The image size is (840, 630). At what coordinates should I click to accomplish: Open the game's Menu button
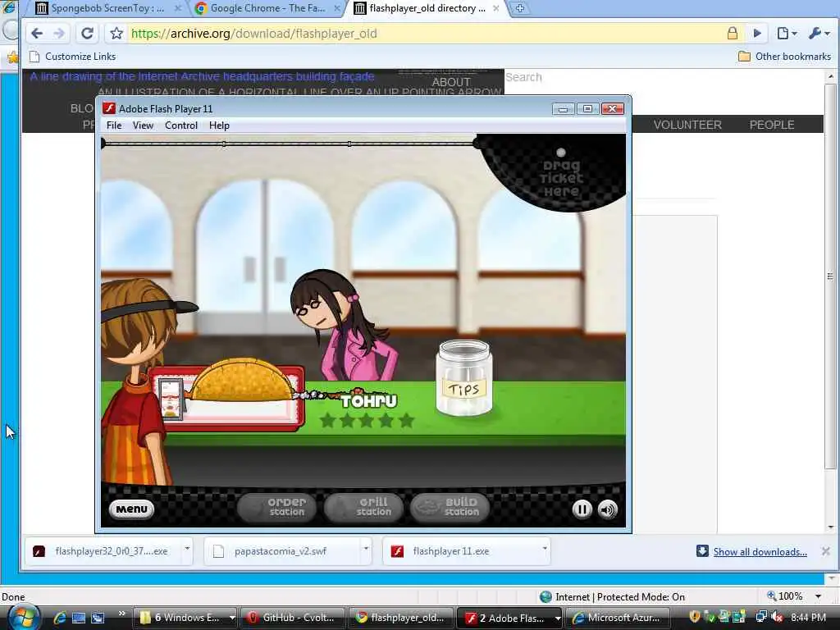[131, 509]
